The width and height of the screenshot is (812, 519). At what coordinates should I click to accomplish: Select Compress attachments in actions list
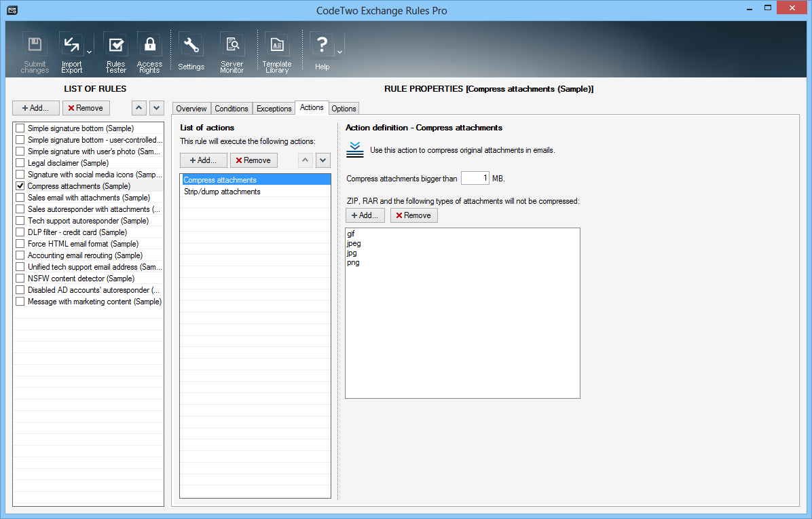pyautogui.click(x=255, y=180)
